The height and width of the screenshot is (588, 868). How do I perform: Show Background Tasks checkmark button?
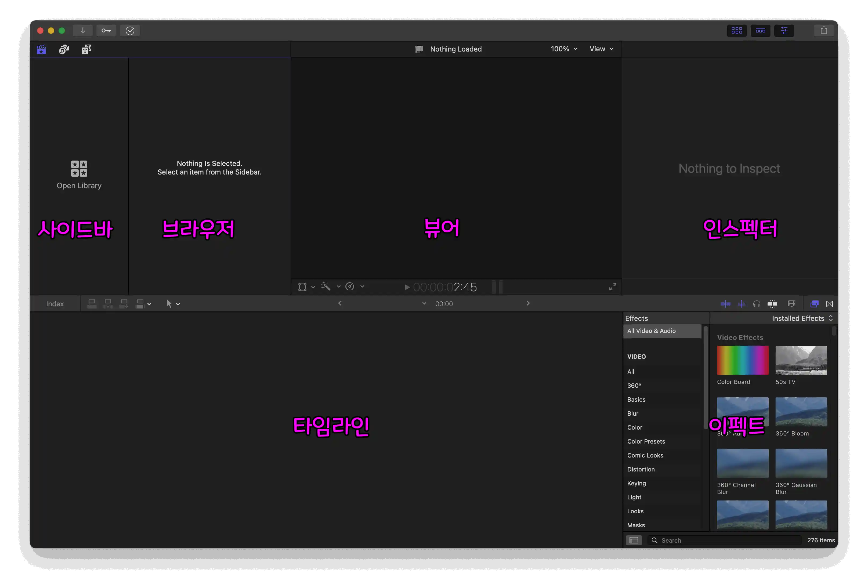pyautogui.click(x=130, y=31)
